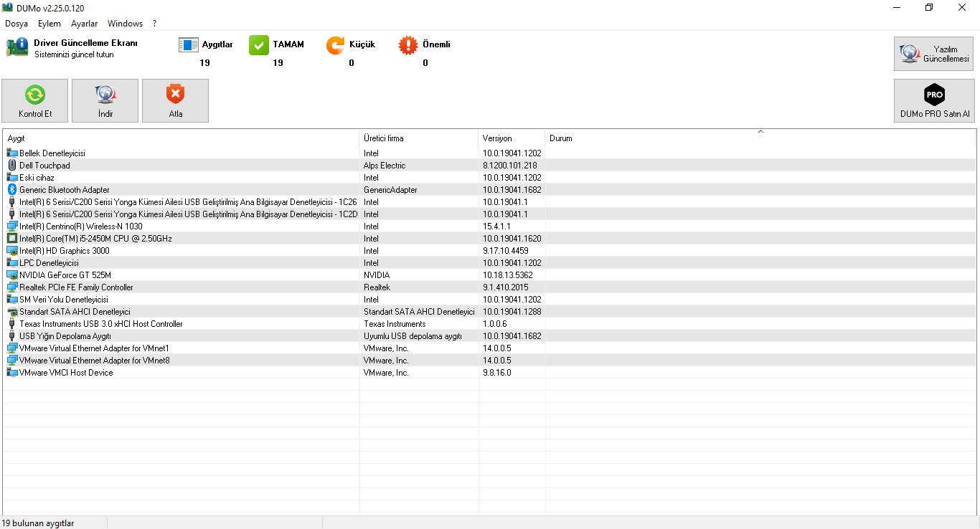Select Realtek PCIe FE Family Controller text

click(76, 287)
